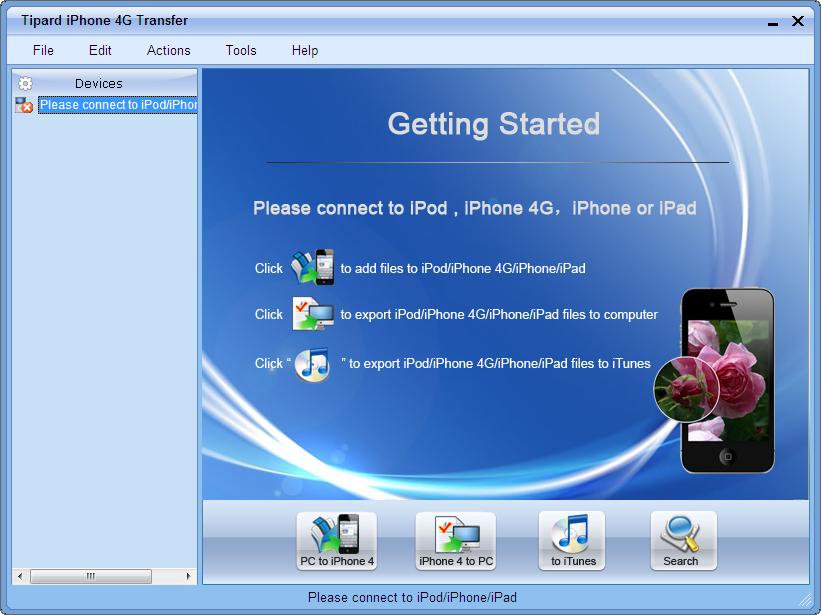Click the export to computer icon in instructions
Image resolution: width=822 pixels, height=615 pixels.
pyautogui.click(x=312, y=314)
